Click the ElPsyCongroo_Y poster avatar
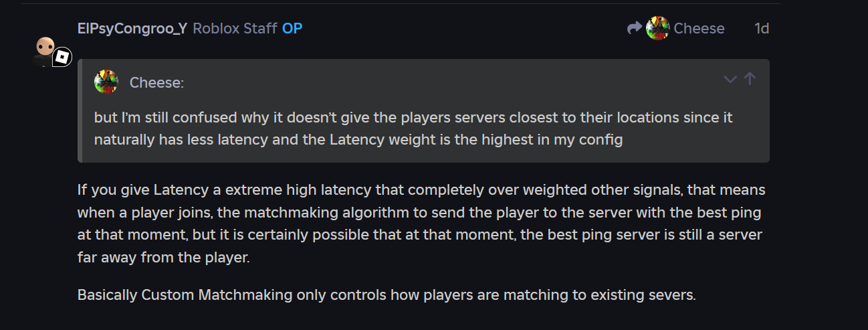The image size is (868, 330). 45,50
